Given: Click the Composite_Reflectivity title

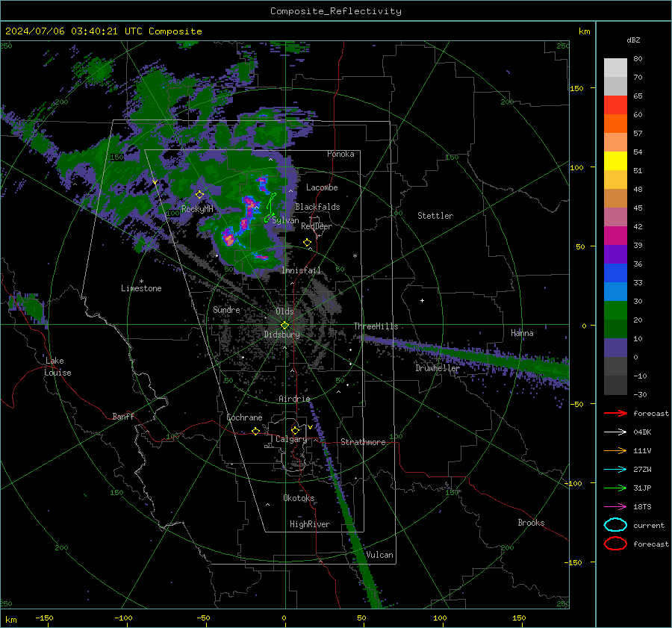Looking at the screenshot, I should coord(335,11).
